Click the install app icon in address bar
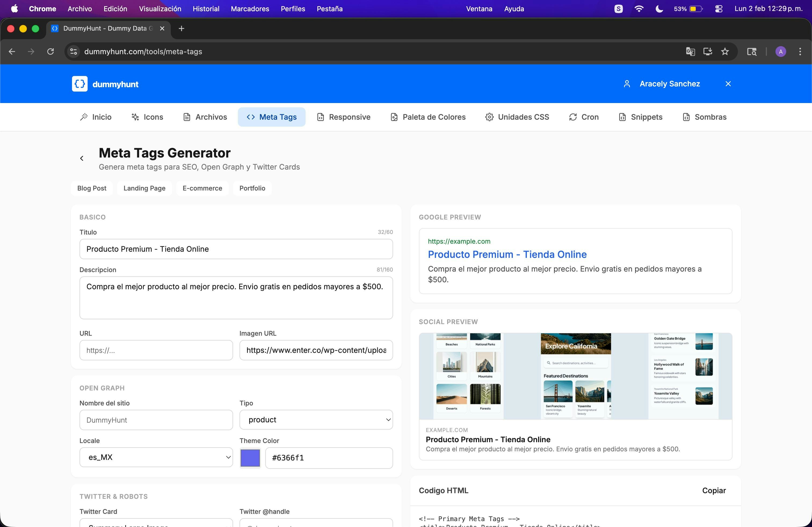Image resolution: width=812 pixels, height=527 pixels. 708,52
